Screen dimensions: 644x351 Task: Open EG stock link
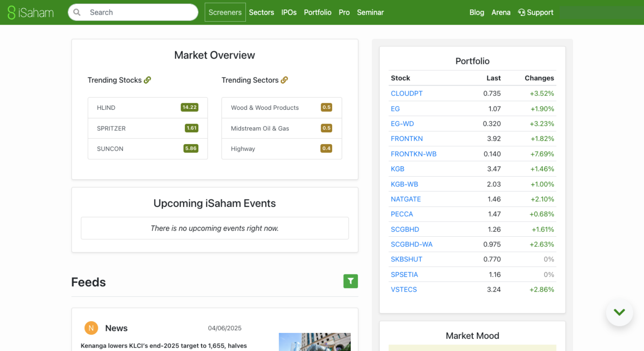[395, 109]
